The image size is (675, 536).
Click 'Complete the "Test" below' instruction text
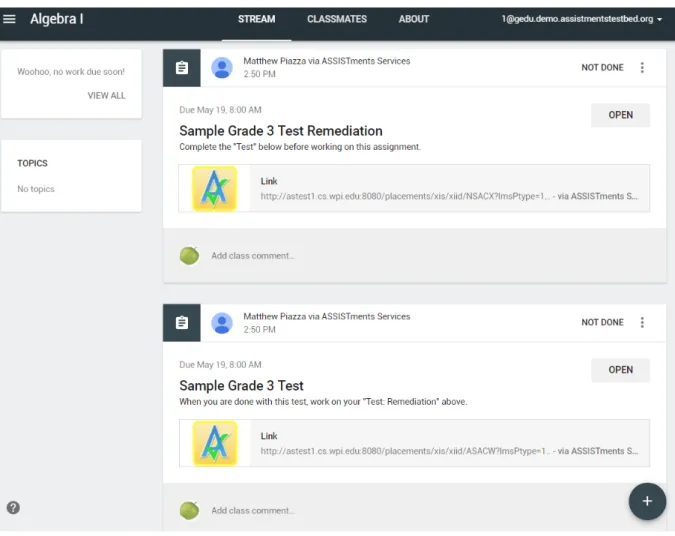[300, 147]
